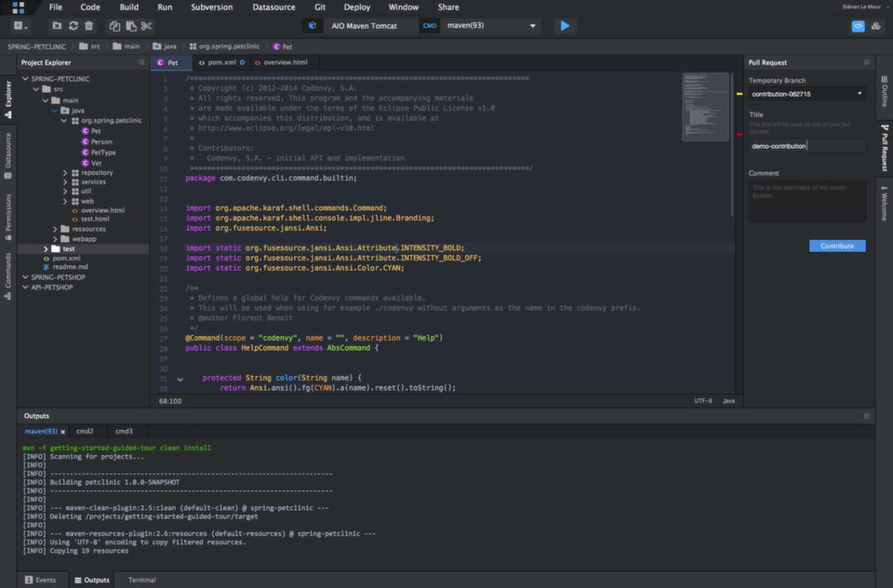Click the editor minimap thumbnail
The width and height of the screenshot is (893, 588).
click(x=705, y=107)
